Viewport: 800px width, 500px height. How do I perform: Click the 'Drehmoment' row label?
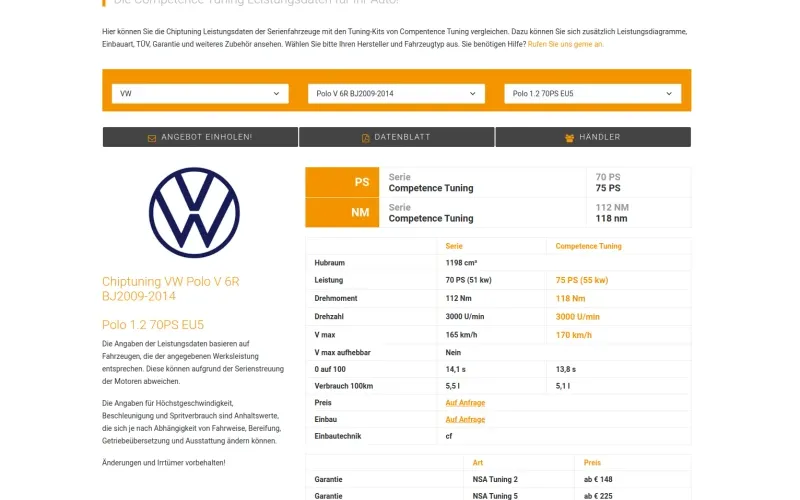(336, 299)
